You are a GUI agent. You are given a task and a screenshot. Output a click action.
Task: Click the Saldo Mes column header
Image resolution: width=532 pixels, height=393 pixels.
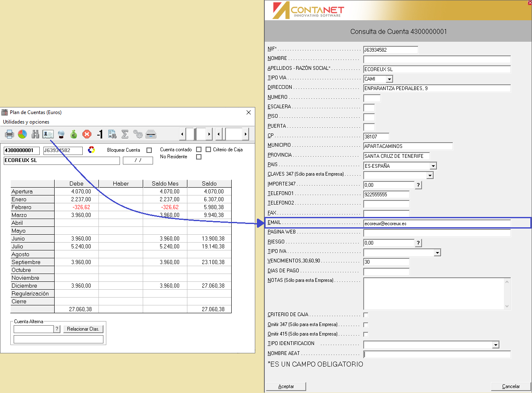pos(165,183)
